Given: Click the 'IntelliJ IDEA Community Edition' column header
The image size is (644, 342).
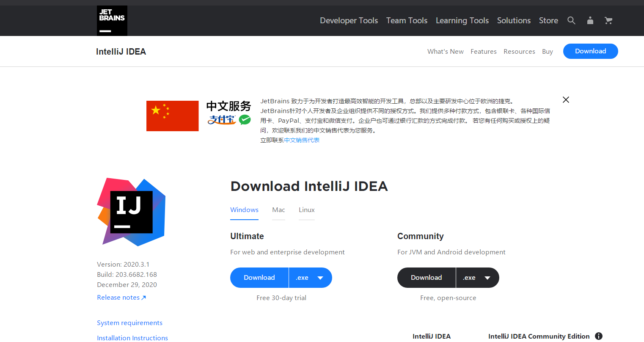Looking at the screenshot, I should 539,336.
